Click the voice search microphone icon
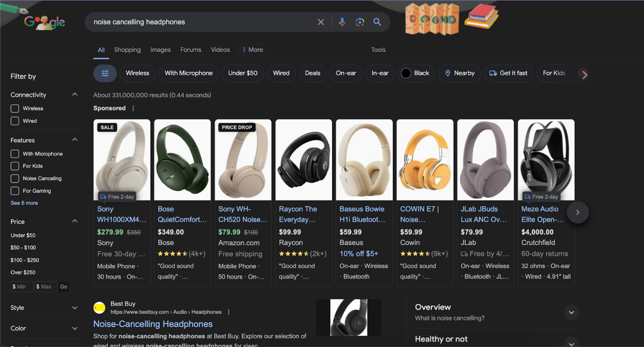This screenshot has width=644, height=347. [x=342, y=22]
